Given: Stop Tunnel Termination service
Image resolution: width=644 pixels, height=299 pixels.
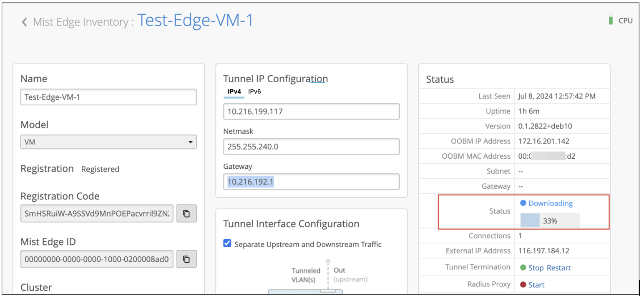Looking at the screenshot, I should 536,268.
